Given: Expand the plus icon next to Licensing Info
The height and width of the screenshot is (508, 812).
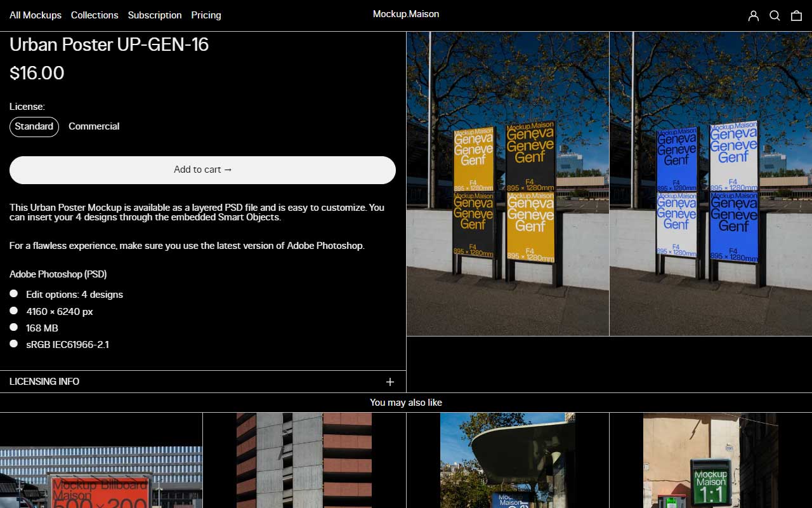Looking at the screenshot, I should (390, 382).
